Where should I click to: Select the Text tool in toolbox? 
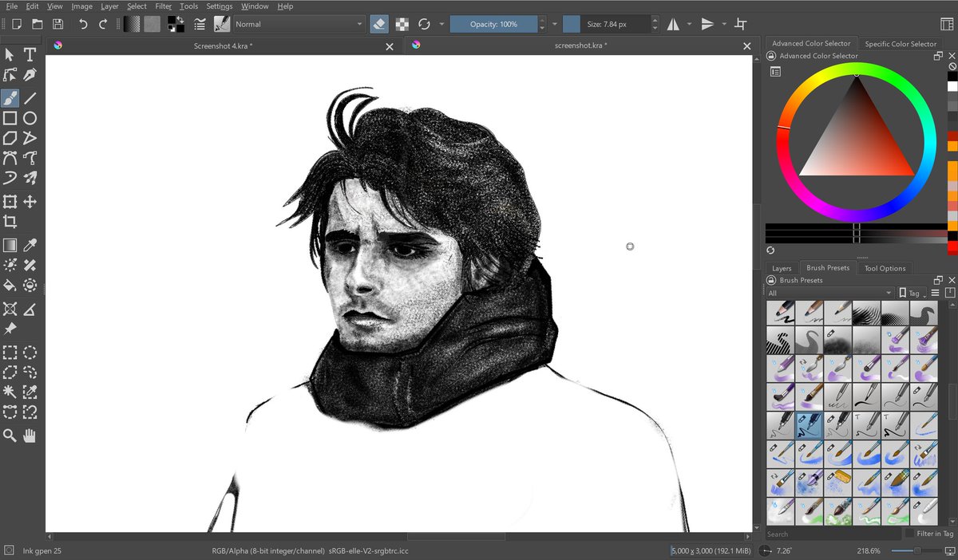click(x=30, y=55)
